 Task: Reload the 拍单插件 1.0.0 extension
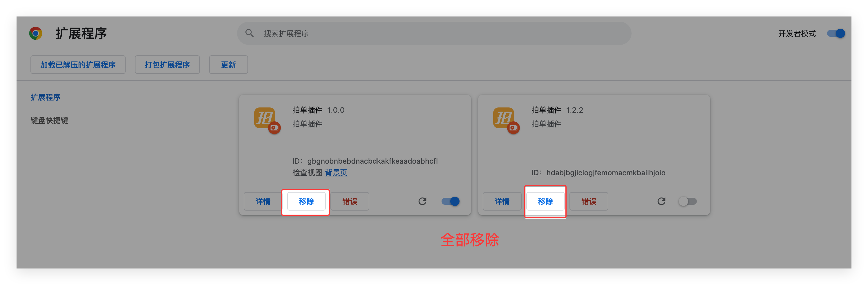(422, 201)
